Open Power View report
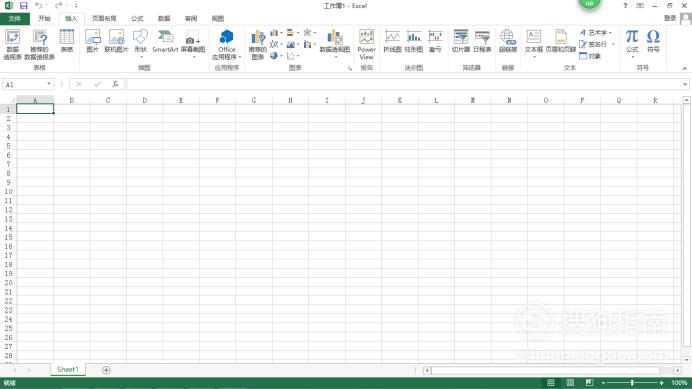Image resolution: width=692 pixels, height=389 pixels. tap(366, 44)
